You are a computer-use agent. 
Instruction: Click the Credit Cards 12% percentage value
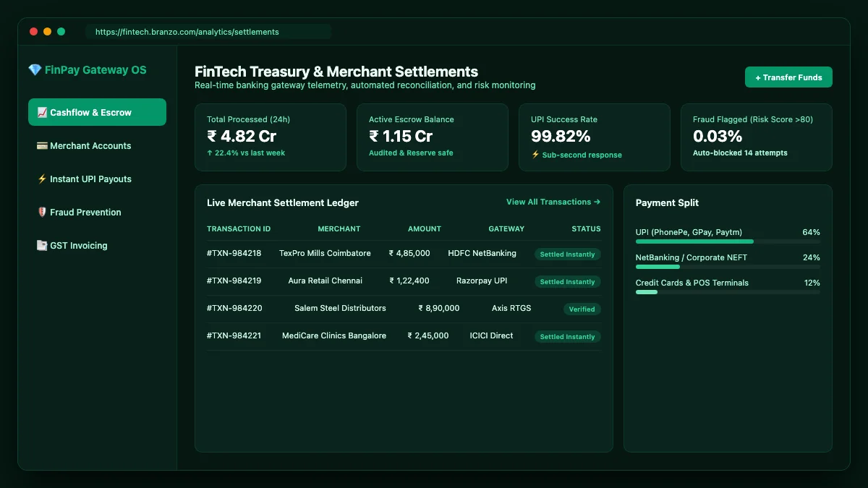(x=812, y=283)
